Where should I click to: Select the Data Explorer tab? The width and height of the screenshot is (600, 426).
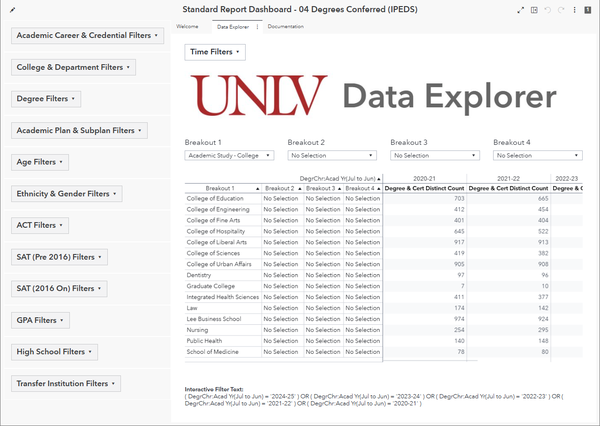(x=233, y=27)
